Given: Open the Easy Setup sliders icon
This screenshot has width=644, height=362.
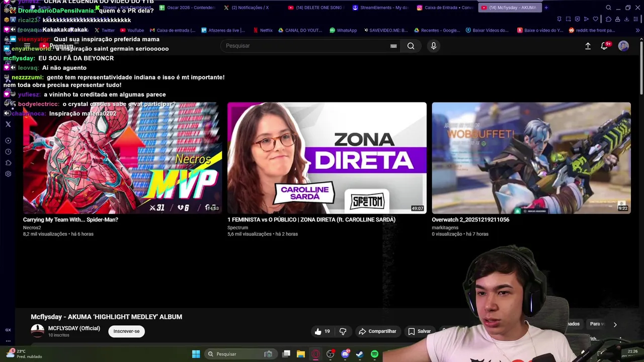Looking at the screenshot, I should click(636, 19).
